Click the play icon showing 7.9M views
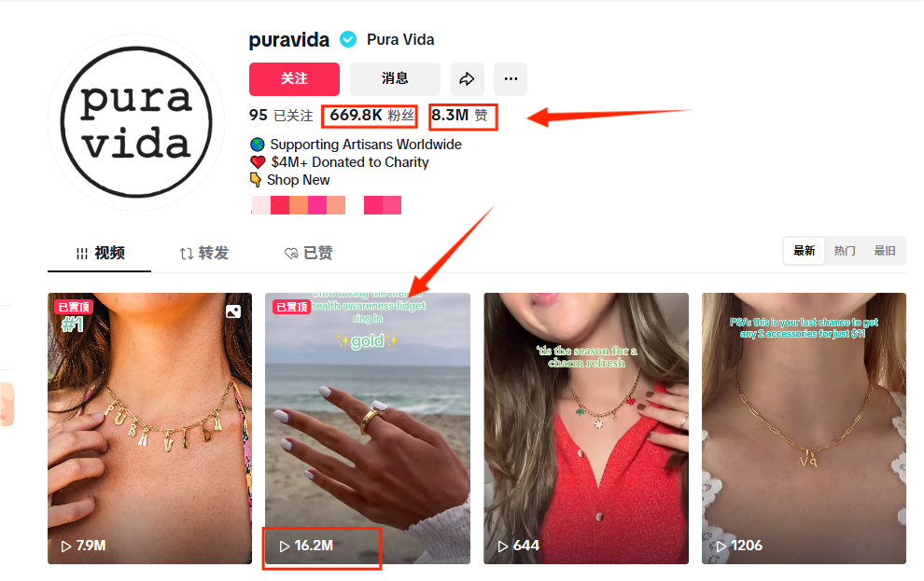924x581 pixels. (66, 546)
